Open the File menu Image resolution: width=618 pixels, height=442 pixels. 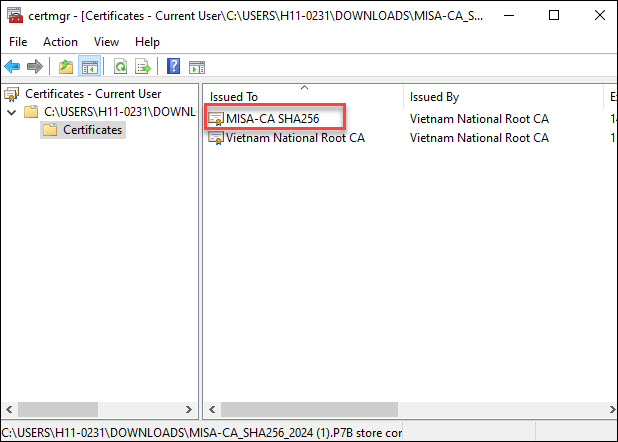[x=18, y=42]
